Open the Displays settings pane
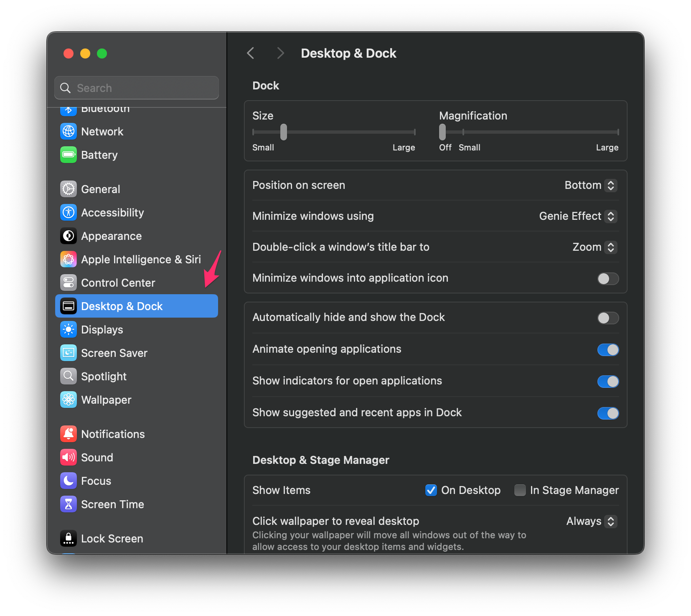This screenshot has height=616, width=691. 137,329
